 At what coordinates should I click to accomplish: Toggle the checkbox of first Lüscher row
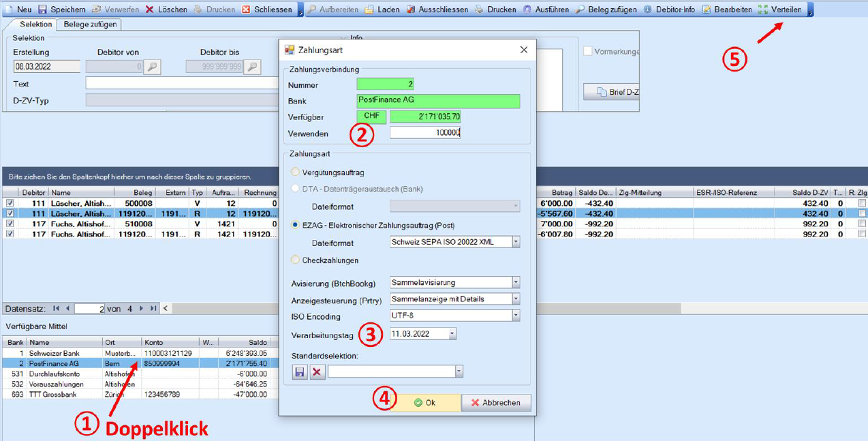pyautogui.click(x=10, y=203)
